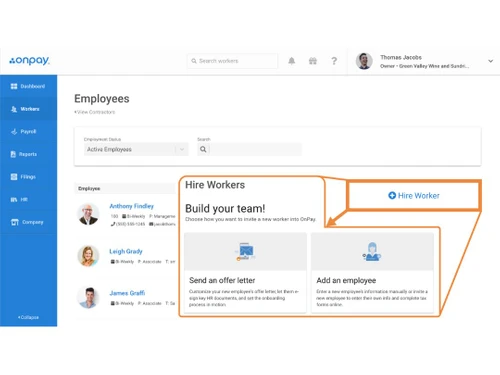Open Reports in sidebar

pos(28,154)
